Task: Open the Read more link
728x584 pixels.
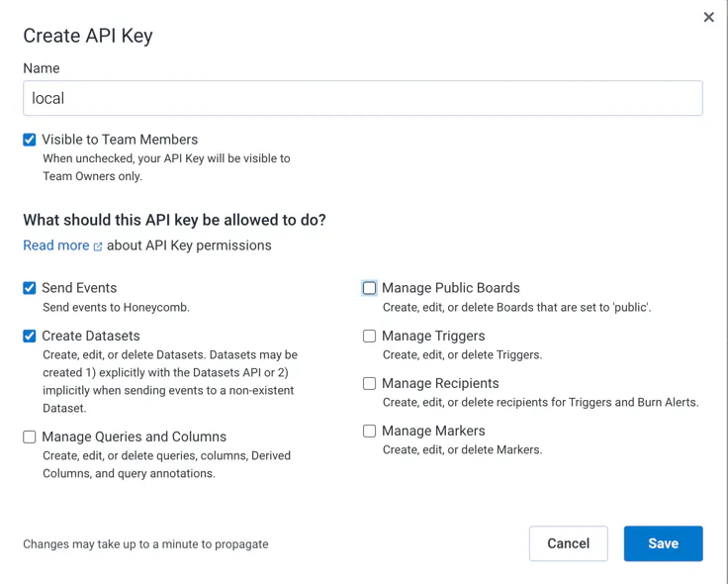Action: pyautogui.click(x=56, y=245)
